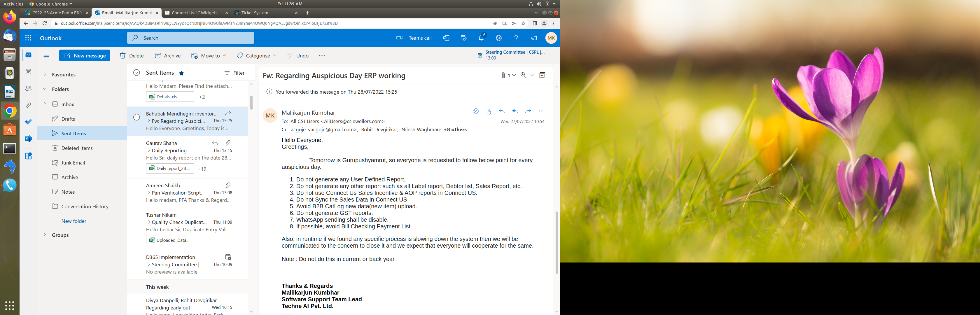This screenshot has width=980, height=315.
Task: Open message in a new window
Action: click(x=542, y=75)
